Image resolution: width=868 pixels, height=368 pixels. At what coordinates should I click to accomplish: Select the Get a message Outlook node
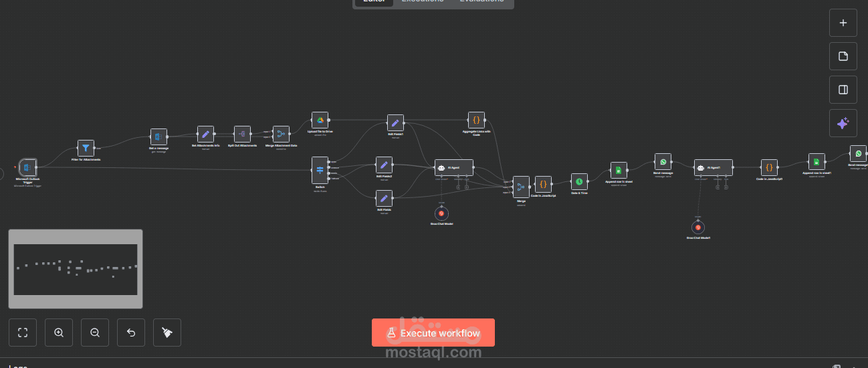point(158,136)
